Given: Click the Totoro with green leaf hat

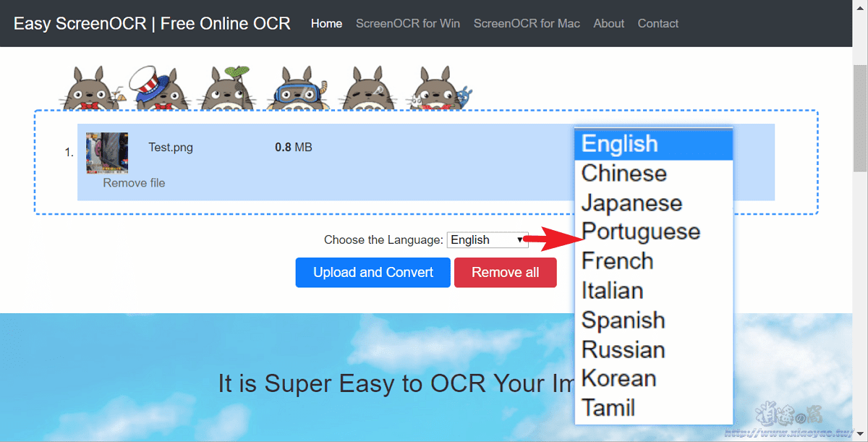Looking at the screenshot, I should [227, 86].
